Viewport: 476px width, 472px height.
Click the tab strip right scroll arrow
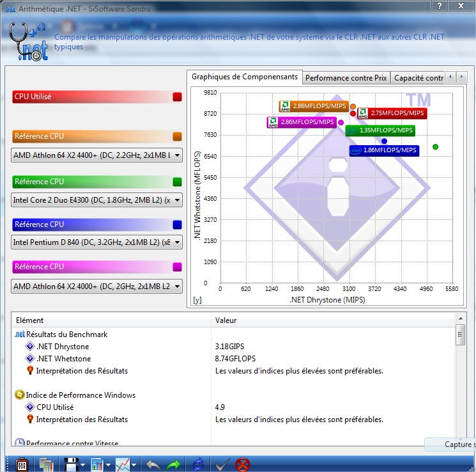(461, 77)
